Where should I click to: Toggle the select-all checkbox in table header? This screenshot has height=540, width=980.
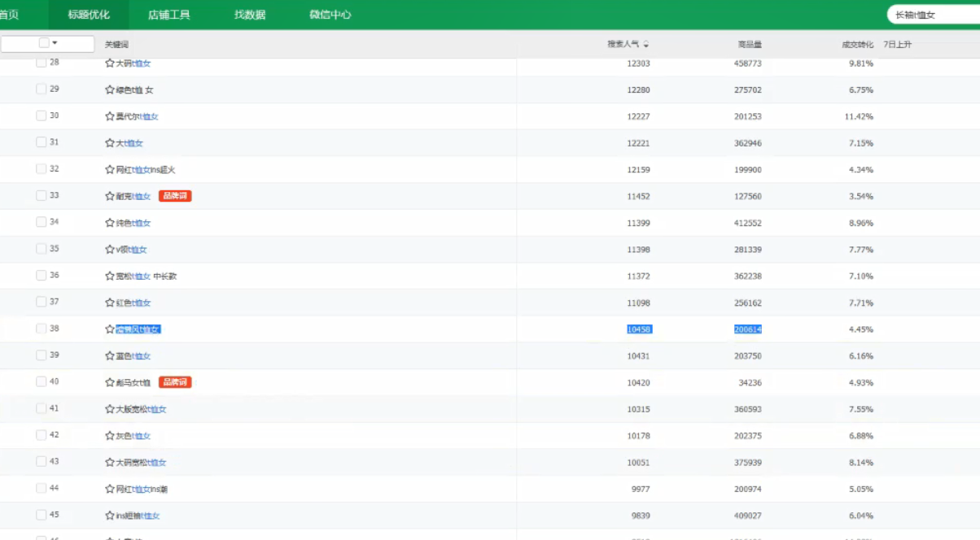[x=44, y=43]
